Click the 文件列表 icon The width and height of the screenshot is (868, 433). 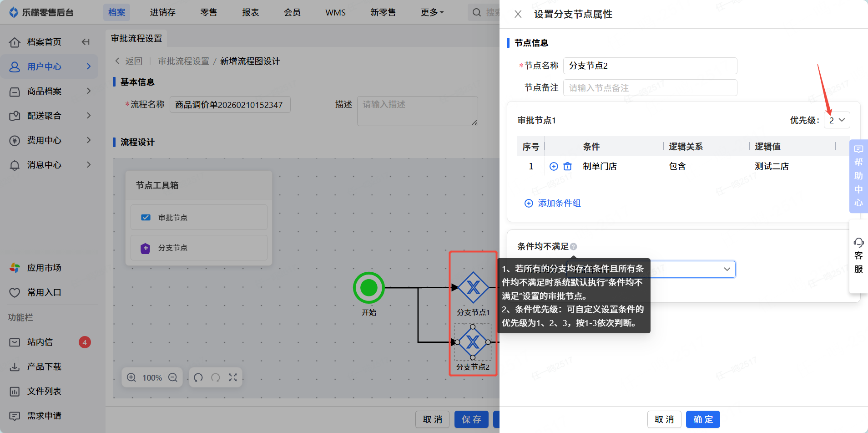[15, 391]
